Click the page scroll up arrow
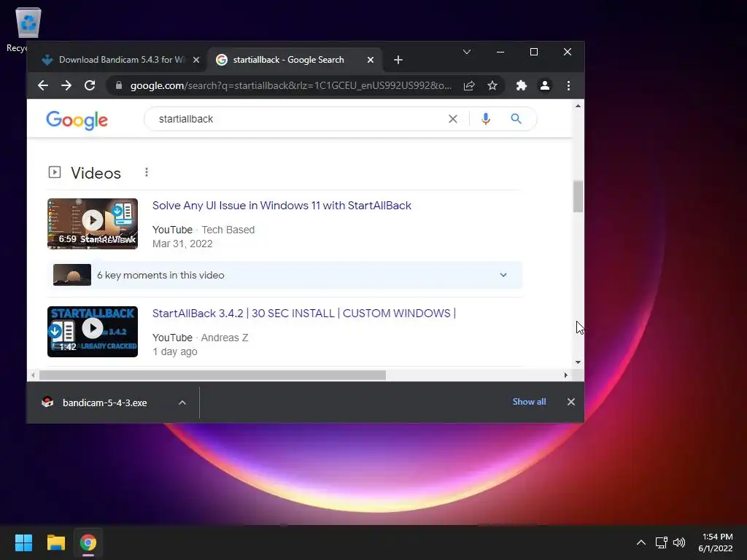Screen dimensions: 747x560 [578, 106]
